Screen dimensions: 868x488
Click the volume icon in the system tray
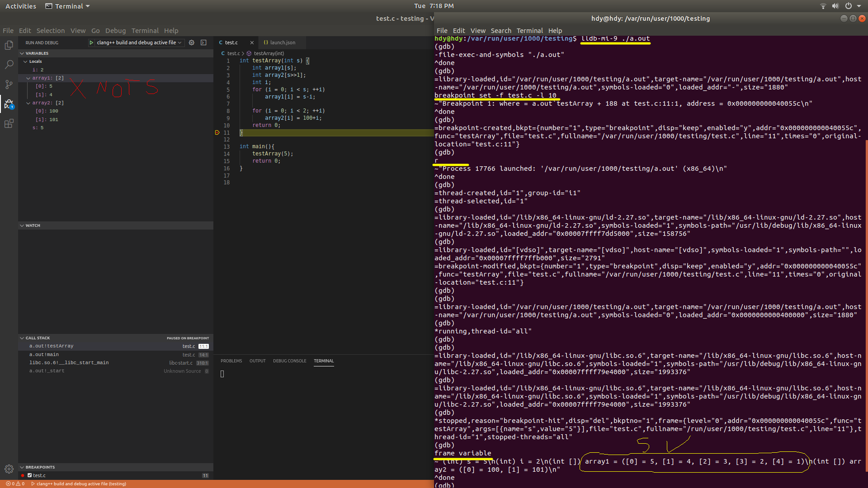(835, 6)
